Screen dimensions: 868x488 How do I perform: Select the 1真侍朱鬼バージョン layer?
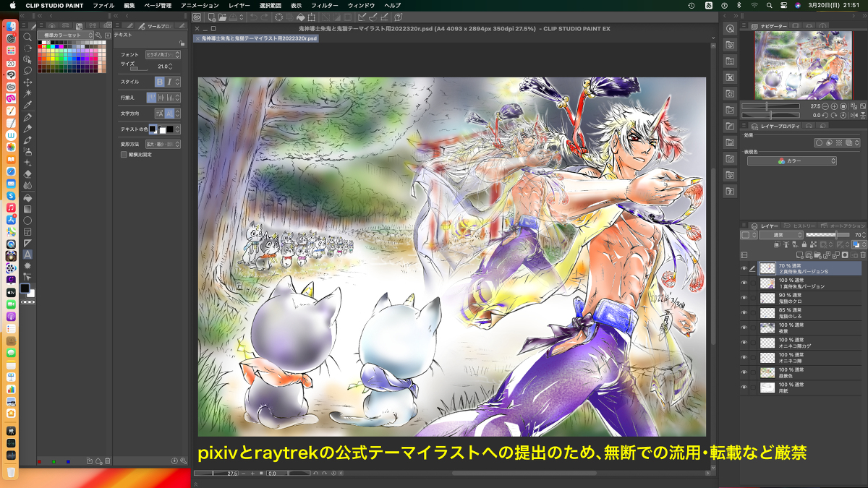coord(810,283)
